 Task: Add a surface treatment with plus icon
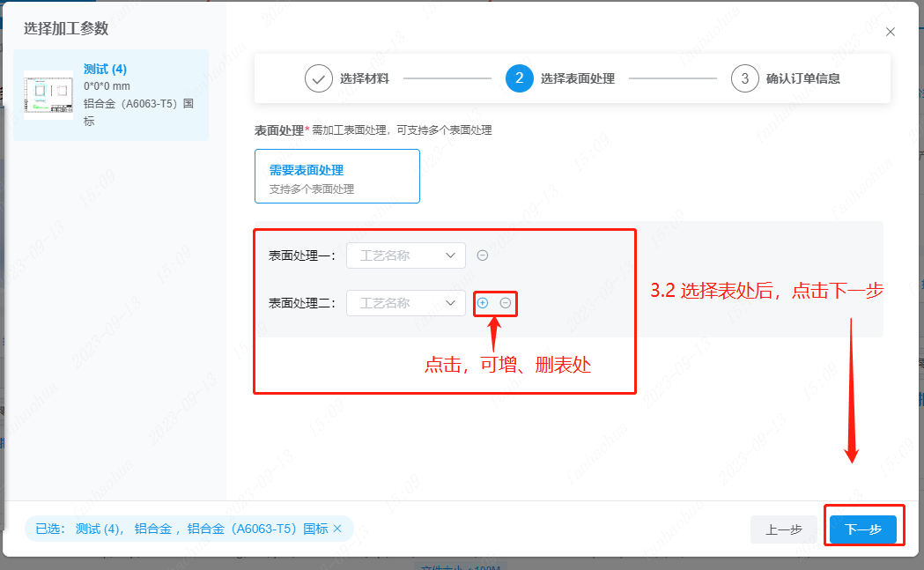[x=483, y=303]
